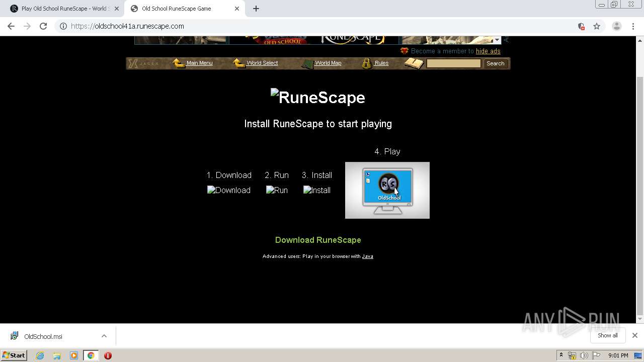Screen dimensions: 644x362
Task: Click Chrome taskbar button
Action: pyautogui.click(x=91, y=355)
